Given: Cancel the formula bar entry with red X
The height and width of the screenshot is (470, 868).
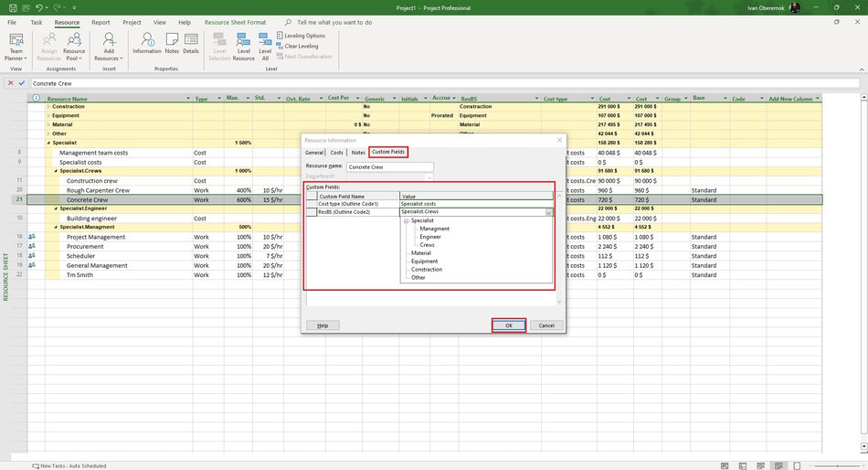Looking at the screenshot, I should click(x=10, y=83).
